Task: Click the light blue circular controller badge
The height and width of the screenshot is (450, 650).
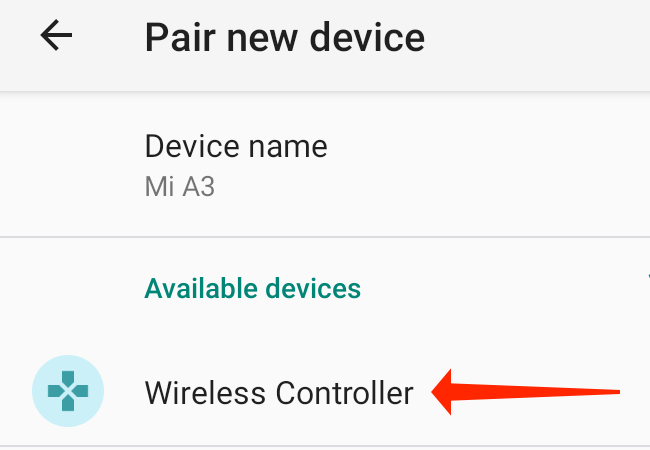Action: [x=68, y=391]
